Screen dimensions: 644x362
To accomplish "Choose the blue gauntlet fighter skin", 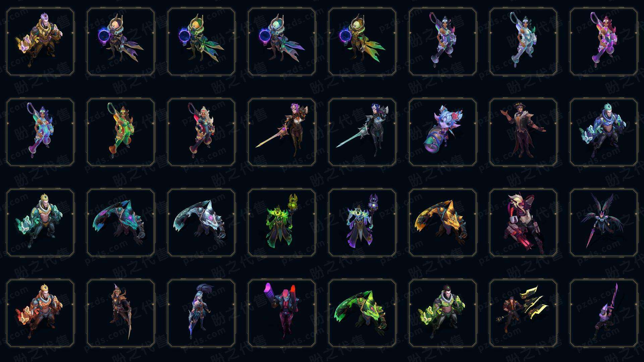I will click(604, 132).
